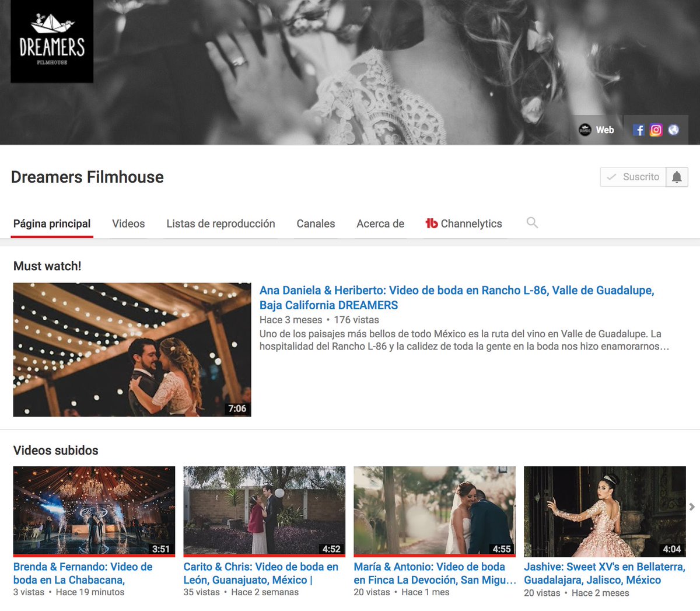Open the Channelytics tab
The image size is (700, 611).
tap(464, 224)
